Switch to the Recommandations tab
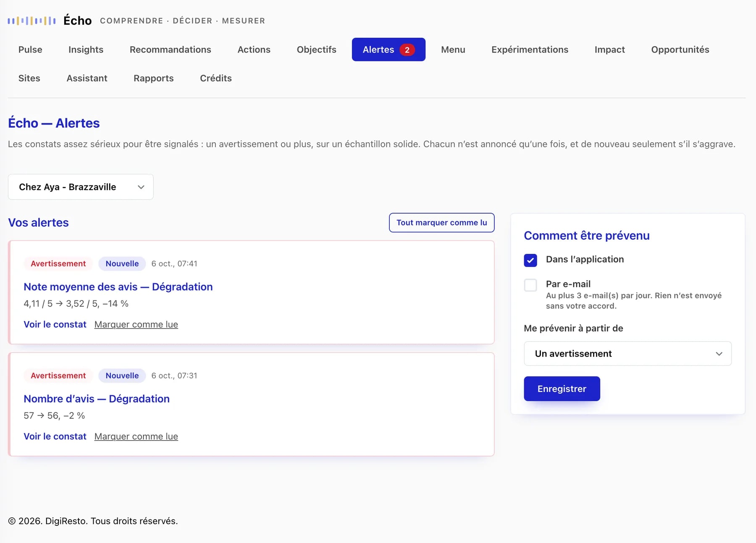 171,50
